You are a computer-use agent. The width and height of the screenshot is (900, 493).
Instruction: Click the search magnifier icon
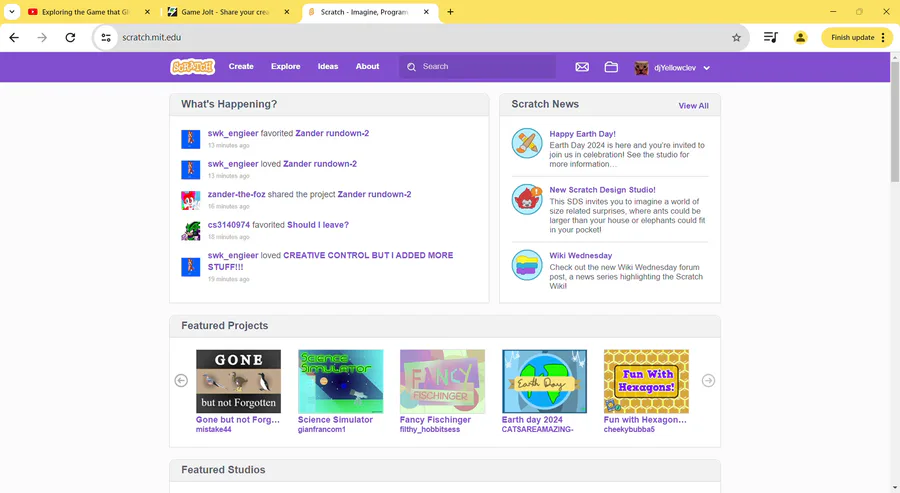(x=412, y=67)
